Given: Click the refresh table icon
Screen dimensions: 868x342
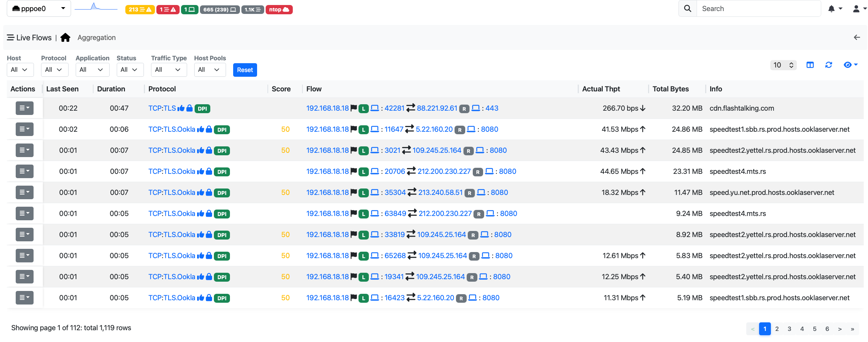Looking at the screenshot, I should [828, 65].
